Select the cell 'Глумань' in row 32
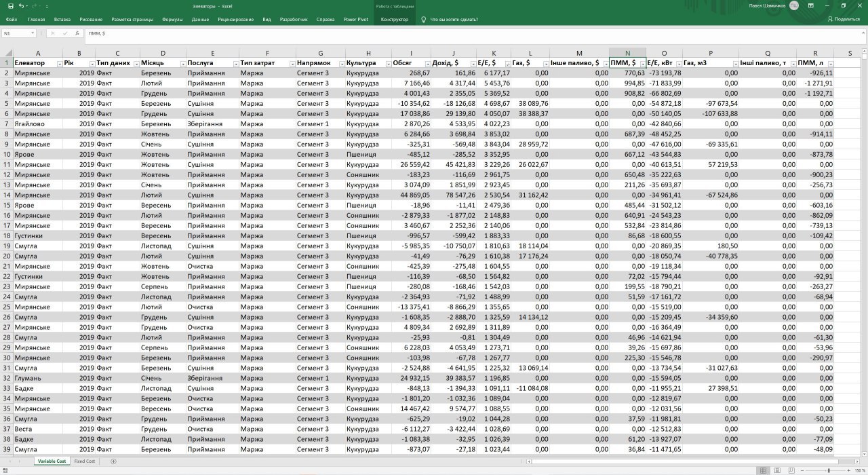Viewport: 868px width, 475px height. tap(38, 379)
